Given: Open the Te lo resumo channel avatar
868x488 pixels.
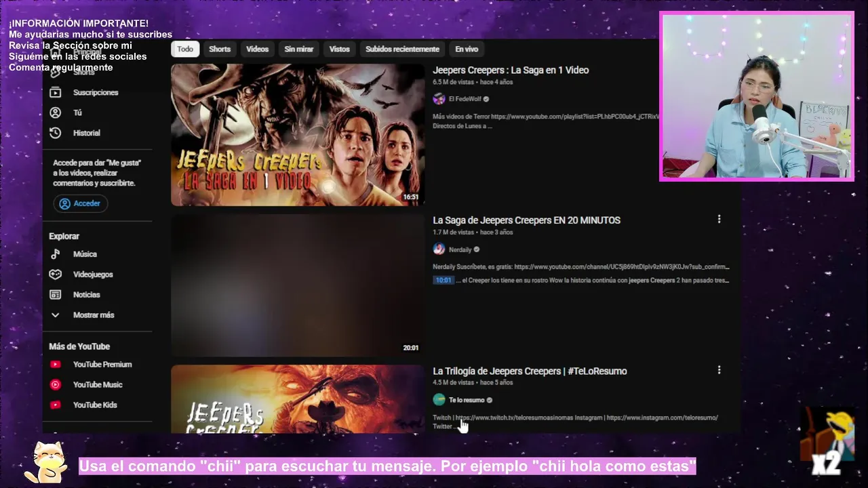Looking at the screenshot, I should 439,400.
